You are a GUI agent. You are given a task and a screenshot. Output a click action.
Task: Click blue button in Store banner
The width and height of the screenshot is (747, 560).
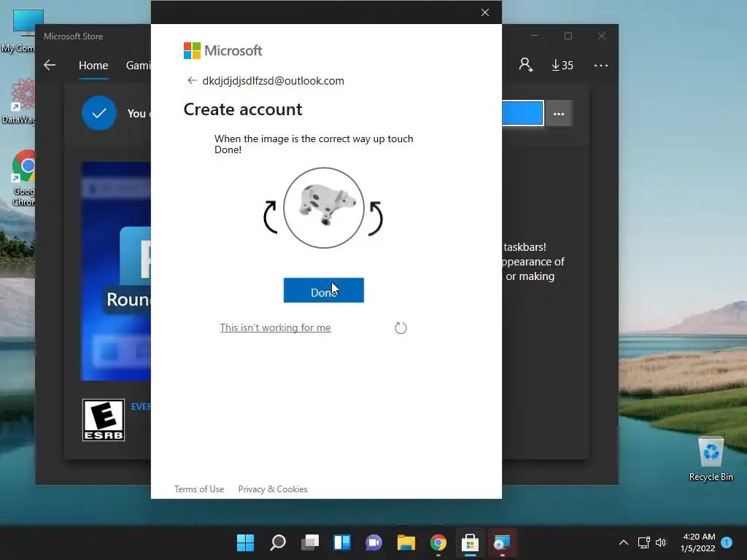(522, 113)
